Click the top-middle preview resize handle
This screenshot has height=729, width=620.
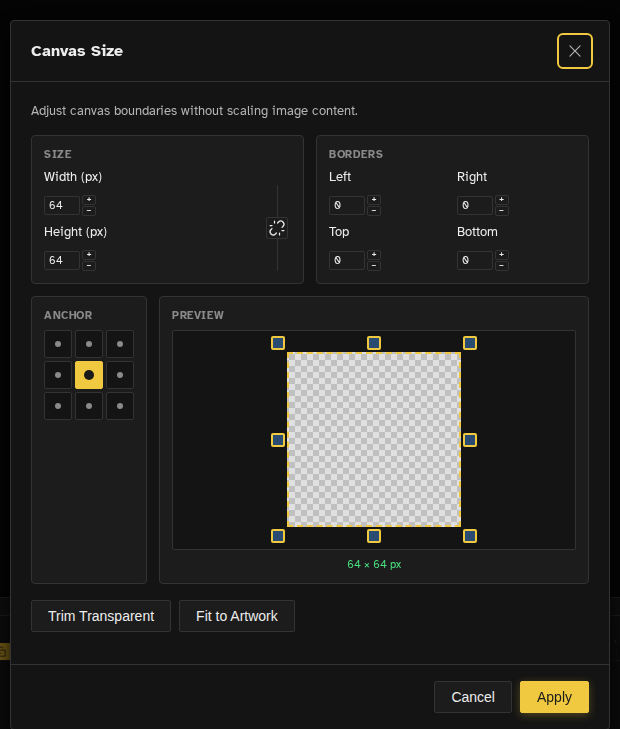point(374,343)
